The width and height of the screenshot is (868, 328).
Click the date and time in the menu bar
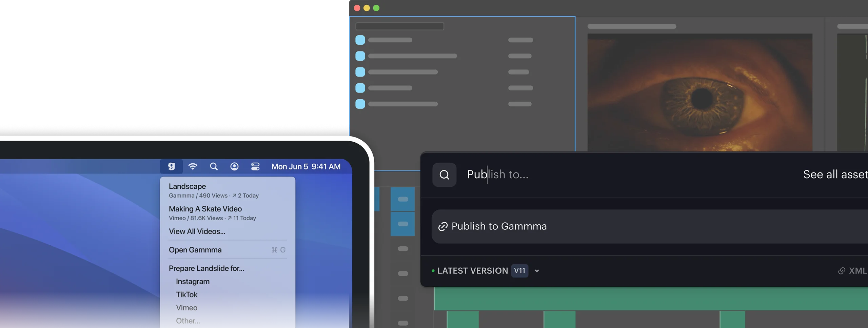click(x=306, y=166)
